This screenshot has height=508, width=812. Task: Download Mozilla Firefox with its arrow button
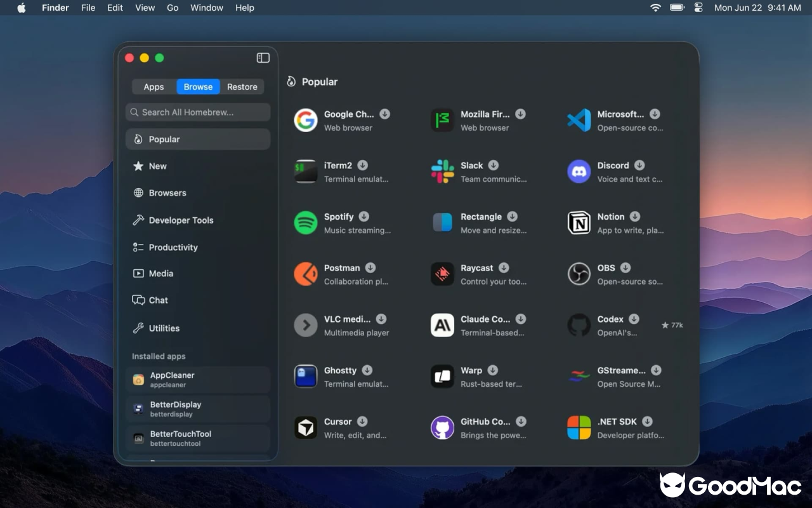pyautogui.click(x=520, y=114)
